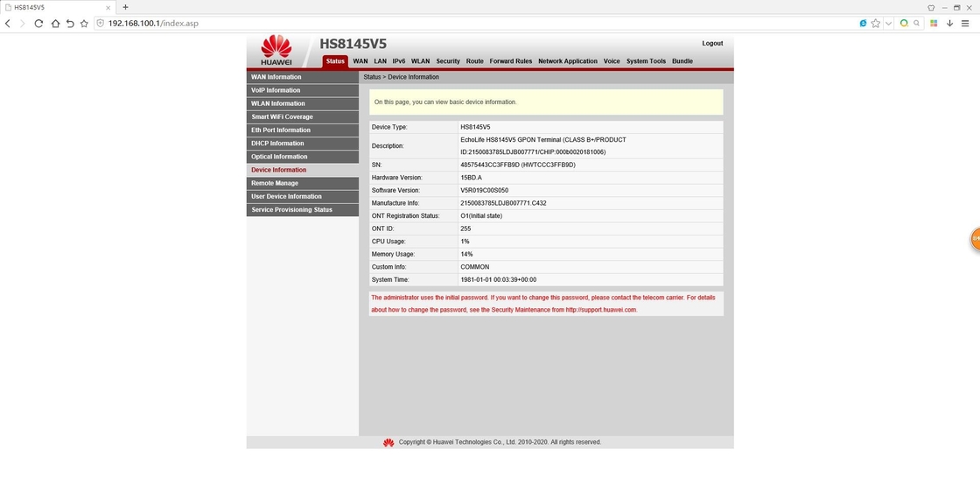Open the System Tools tab
The width and height of the screenshot is (980, 485).
(x=647, y=61)
